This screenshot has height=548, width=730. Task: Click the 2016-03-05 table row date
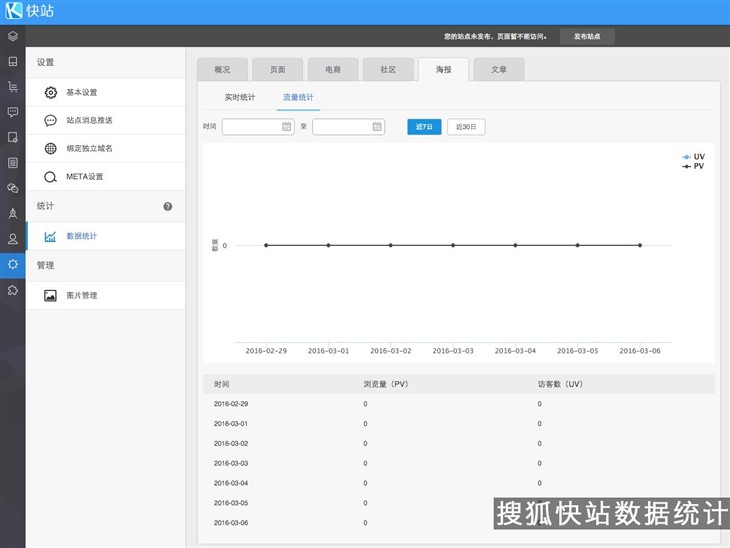click(231, 503)
